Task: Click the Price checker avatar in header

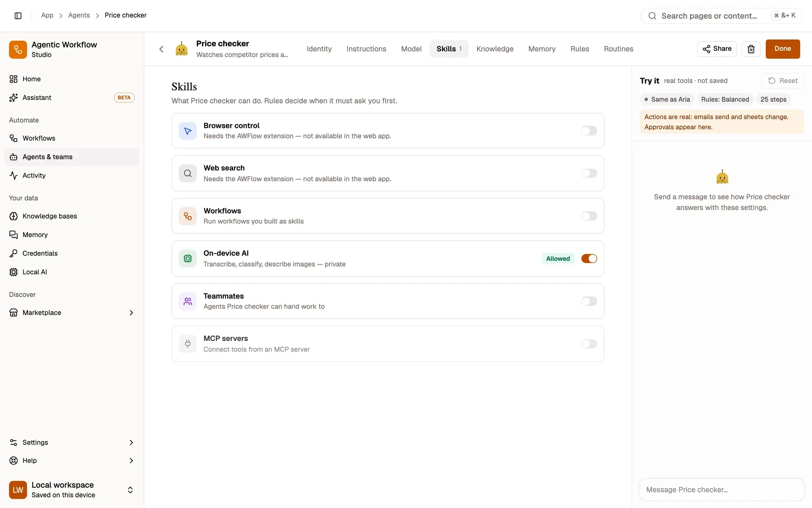Action: click(181, 49)
